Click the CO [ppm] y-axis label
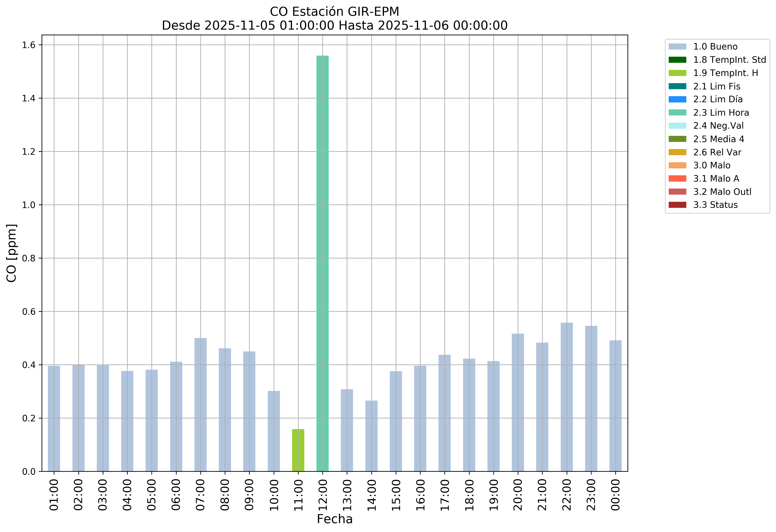This screenshot has width=776, height=532. [11, 253]
